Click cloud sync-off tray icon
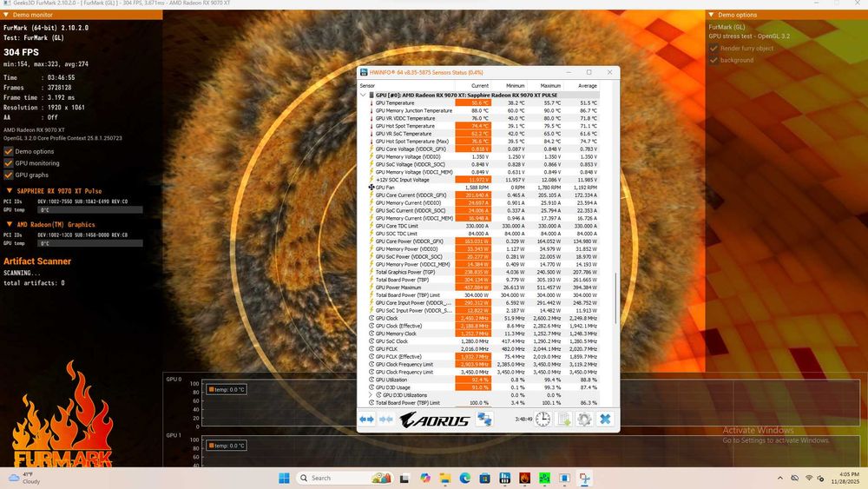The height and width of the screenshot is (489, 868). pos(794,478)
